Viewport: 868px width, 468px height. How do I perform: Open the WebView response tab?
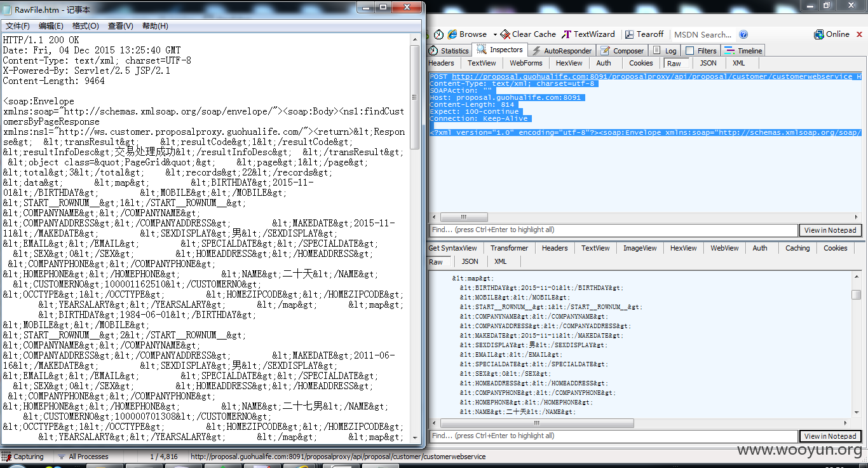click(x=724, y=248)
